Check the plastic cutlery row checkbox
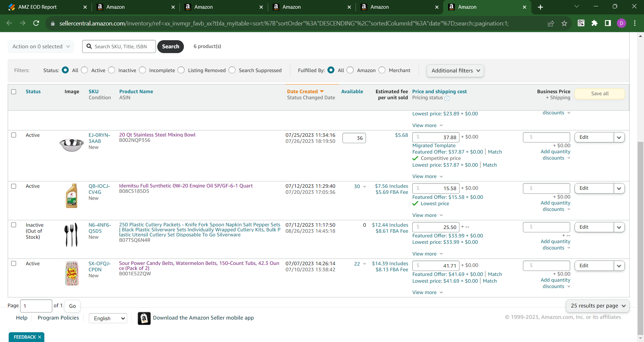 coord(14,225)
